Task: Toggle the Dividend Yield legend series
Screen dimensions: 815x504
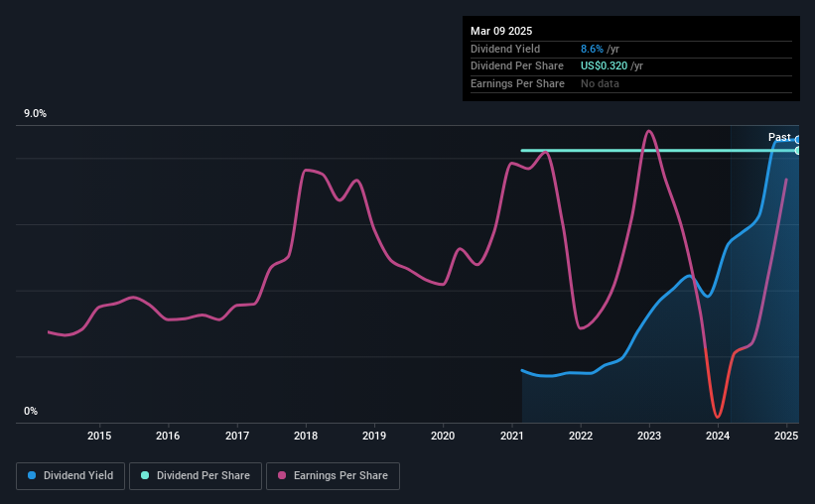Action: pyautogui.click(x=70, y=476)
